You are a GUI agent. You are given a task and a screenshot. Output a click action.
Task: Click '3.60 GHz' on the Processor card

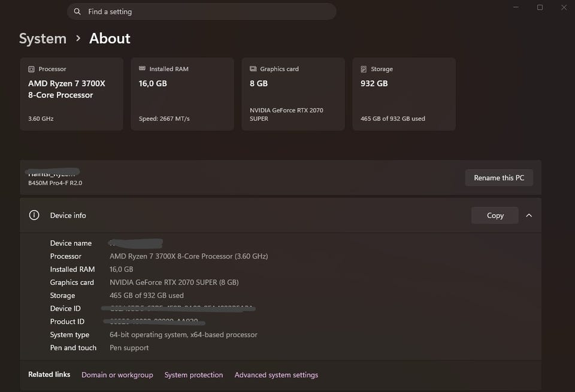[41, 118]
